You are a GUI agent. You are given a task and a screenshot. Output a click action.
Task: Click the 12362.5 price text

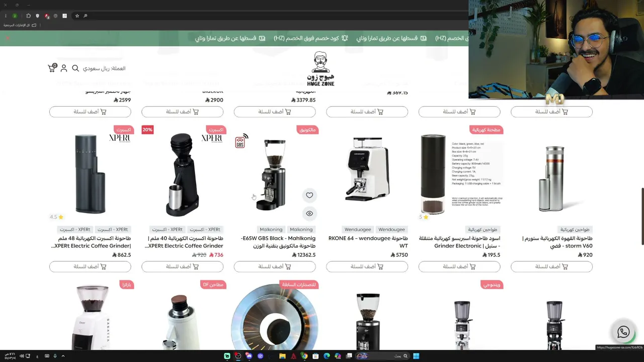303,255
